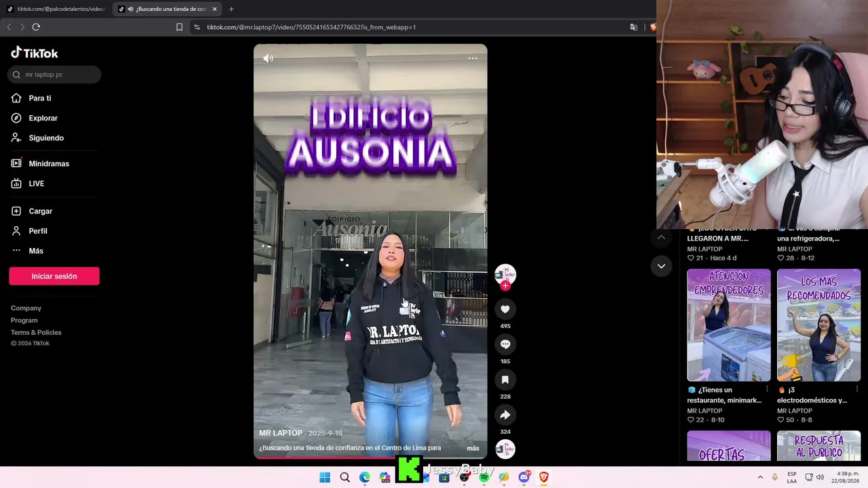Show hidden system tray icons
This screenshot has width=868, height=488.
coord(760,477)
